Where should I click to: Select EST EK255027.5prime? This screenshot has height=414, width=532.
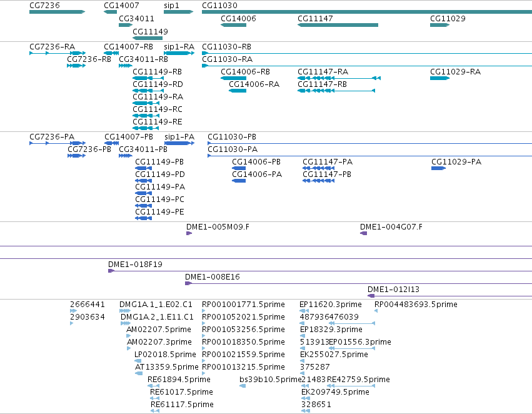[x=334, y=355]
